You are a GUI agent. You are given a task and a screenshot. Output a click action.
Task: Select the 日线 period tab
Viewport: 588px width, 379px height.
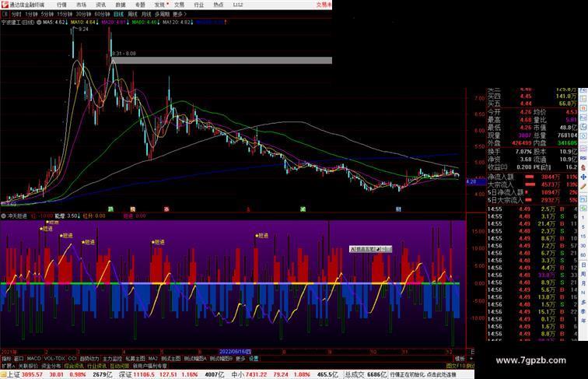[118, 14]
